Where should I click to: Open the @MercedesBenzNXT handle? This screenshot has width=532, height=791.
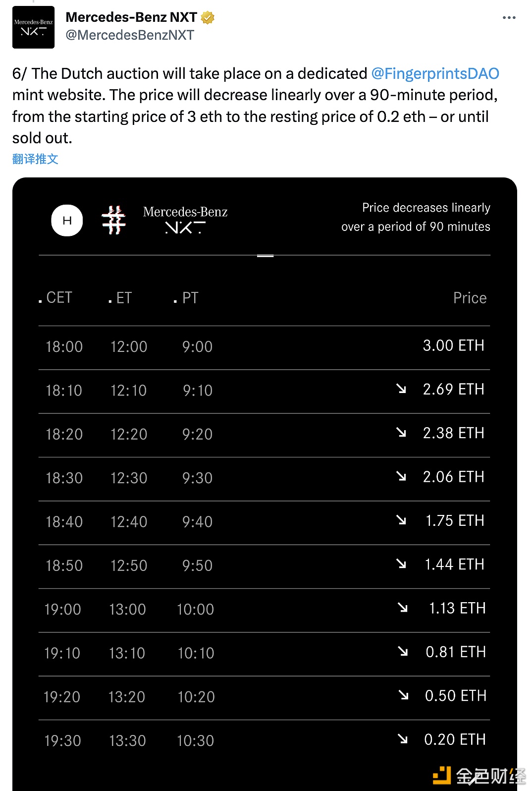tap(130, 35)
